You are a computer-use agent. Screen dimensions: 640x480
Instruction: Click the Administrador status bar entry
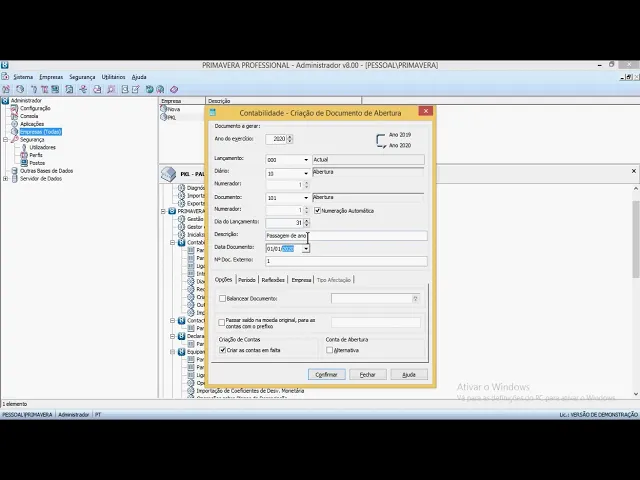73,415
